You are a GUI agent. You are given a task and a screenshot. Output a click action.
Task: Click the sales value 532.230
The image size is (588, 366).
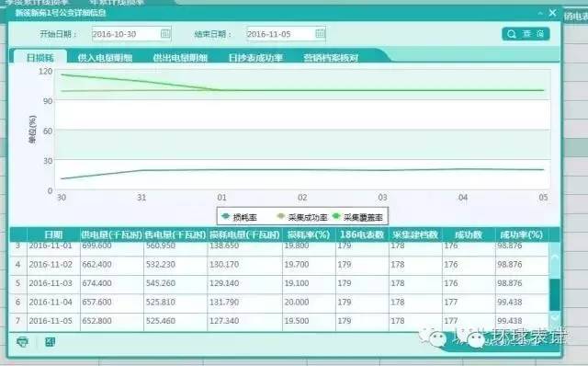point(161,265)
